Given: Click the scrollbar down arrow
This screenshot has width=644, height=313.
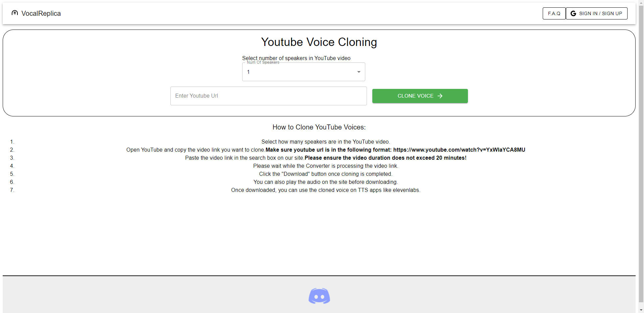Looking at the screenshot, I should [x=641, y=310].
